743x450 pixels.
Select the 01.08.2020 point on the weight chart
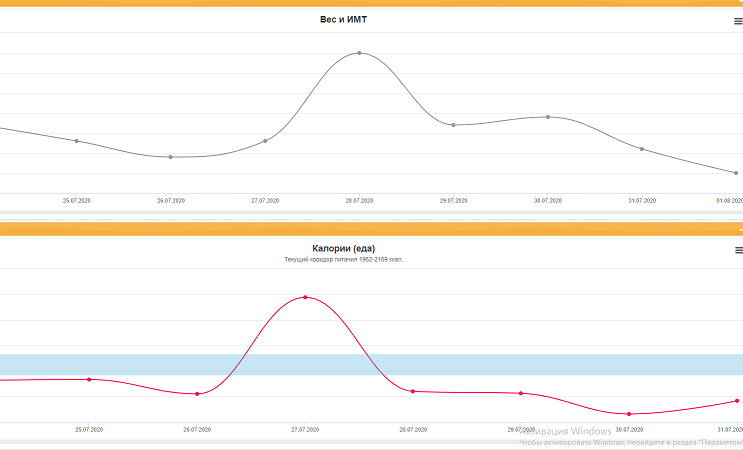[736, 173]
